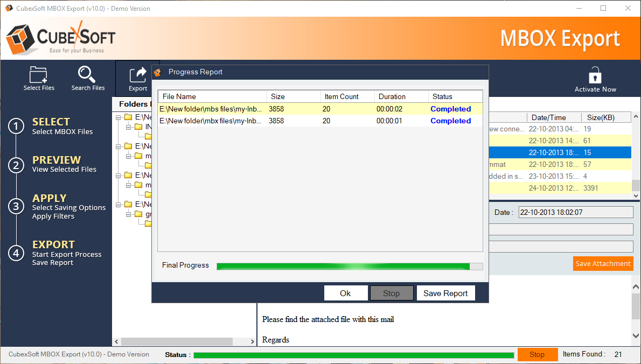Click the orange Save Attachment button
This screenshot has height=364, width=641.
click(603, 263)
